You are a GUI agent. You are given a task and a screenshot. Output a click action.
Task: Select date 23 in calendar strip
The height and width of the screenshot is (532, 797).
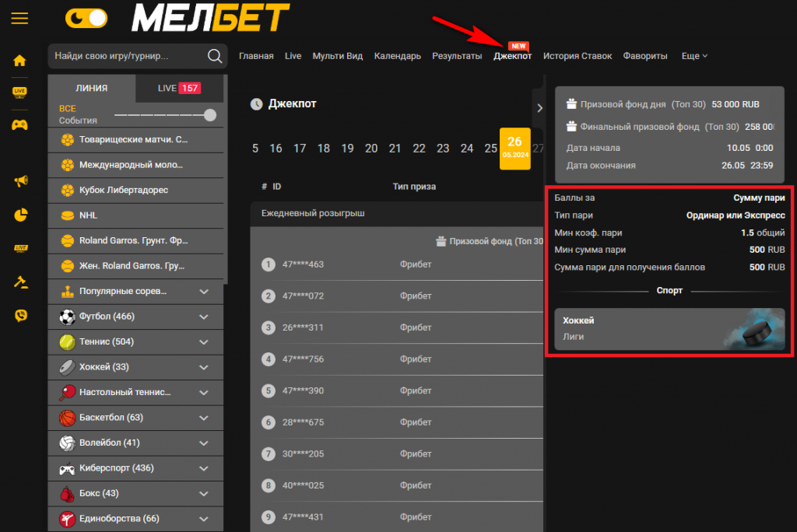pyautogui.click(x=443, y=149)
